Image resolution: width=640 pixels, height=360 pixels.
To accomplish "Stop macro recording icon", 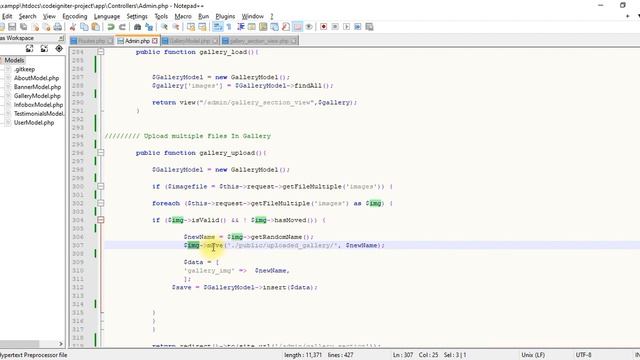I will pos(335,27).
